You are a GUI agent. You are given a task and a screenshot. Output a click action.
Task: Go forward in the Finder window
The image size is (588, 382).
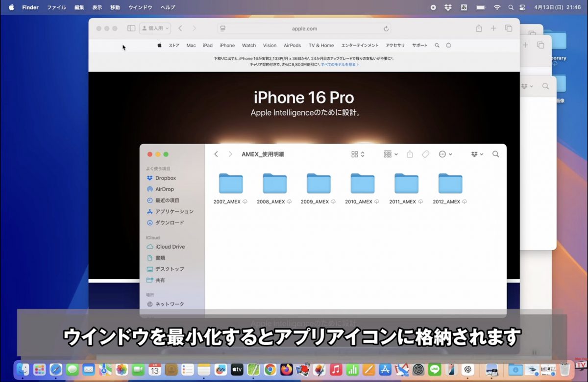pyautogui.click(x=230, y=154)
